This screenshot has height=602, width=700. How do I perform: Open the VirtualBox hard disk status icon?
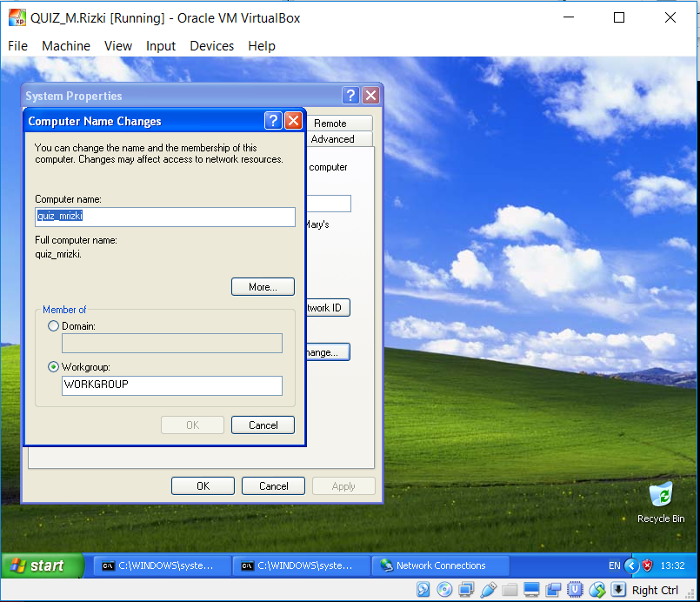point(423,589)
